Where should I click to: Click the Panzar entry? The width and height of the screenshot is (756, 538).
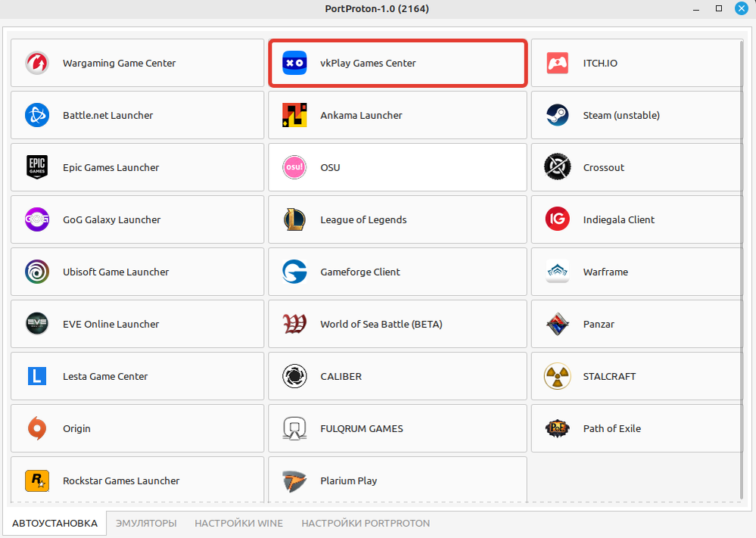click(636, 324)
